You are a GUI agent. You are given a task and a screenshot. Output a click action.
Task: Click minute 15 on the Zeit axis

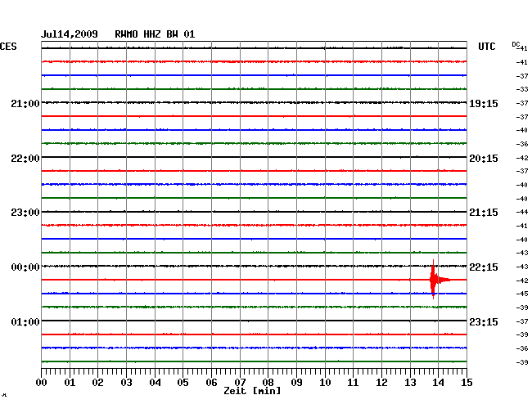467,383
